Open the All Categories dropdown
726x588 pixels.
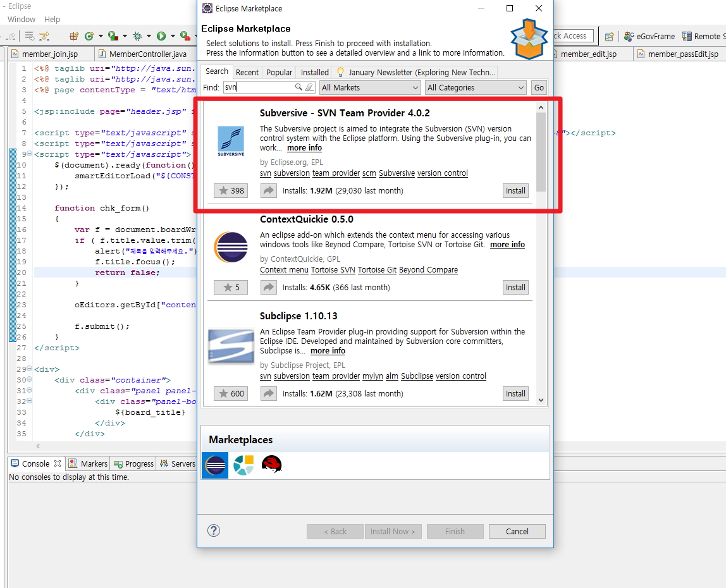pyautogui.click(x=476, y=87)
